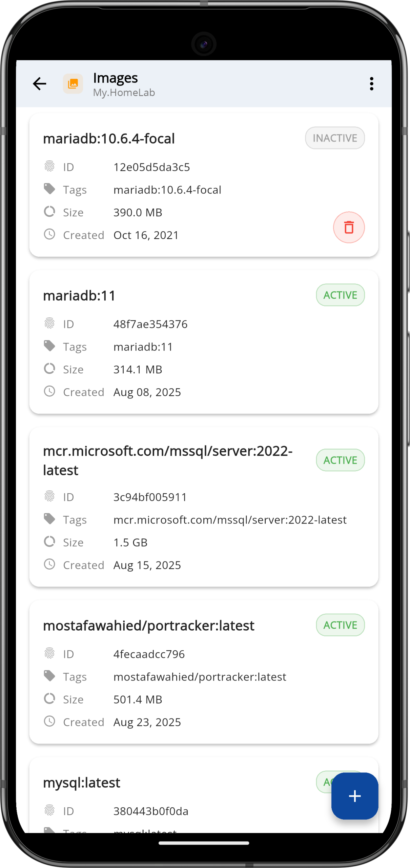The width and height of the screenshot is (410, 868).
Task: Delete the mariadb:10.6.4-focal image
Action: pyautogui.click(x=349, y=227)
